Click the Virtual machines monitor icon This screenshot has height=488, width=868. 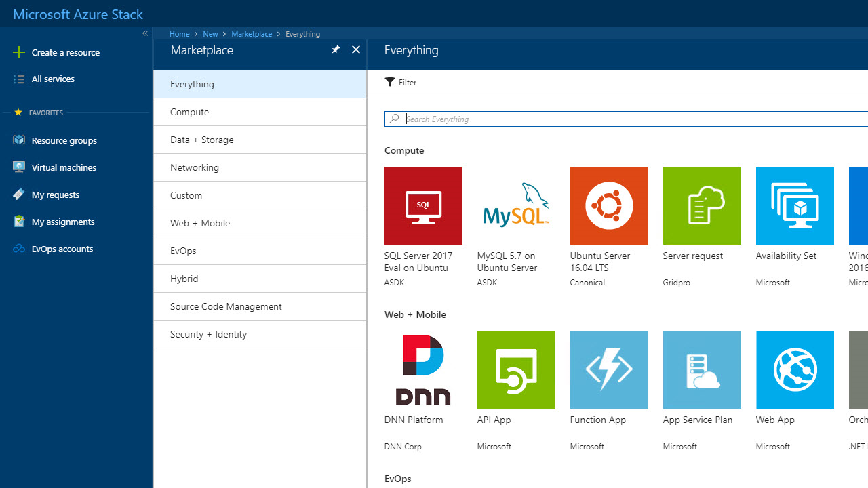point(19,167)
